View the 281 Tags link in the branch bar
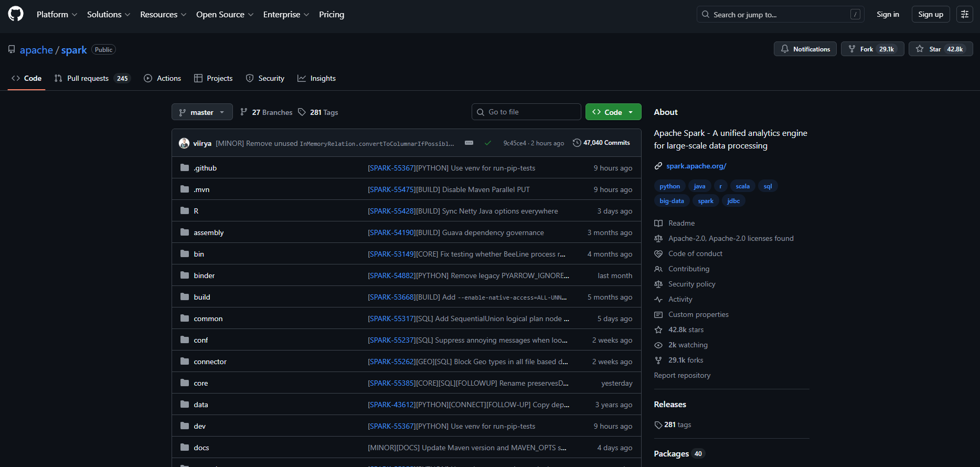The image size is (980, 467). (x=318, y=112)
